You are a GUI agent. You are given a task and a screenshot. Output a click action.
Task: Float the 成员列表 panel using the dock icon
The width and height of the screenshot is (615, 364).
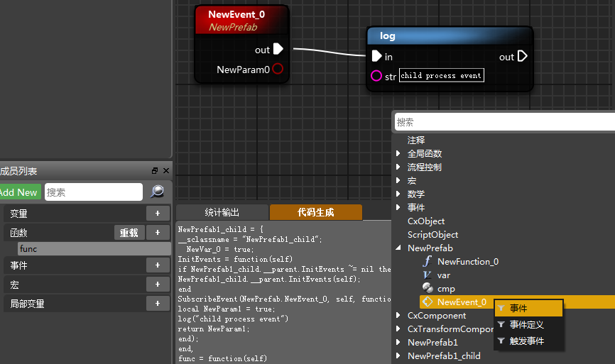coord(155,171)
